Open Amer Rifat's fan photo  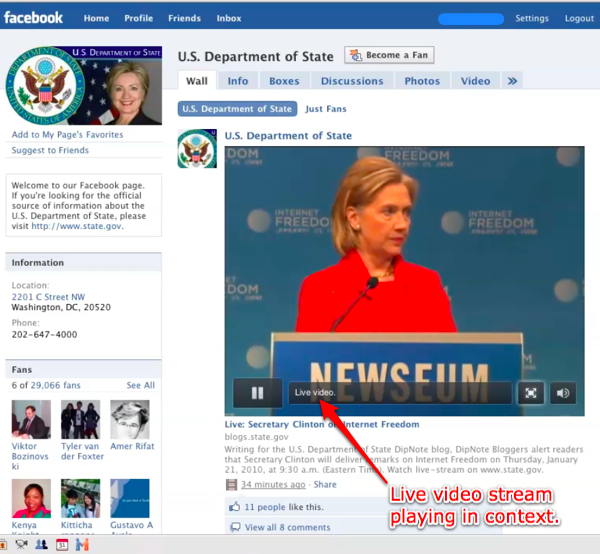coord(130,419)
